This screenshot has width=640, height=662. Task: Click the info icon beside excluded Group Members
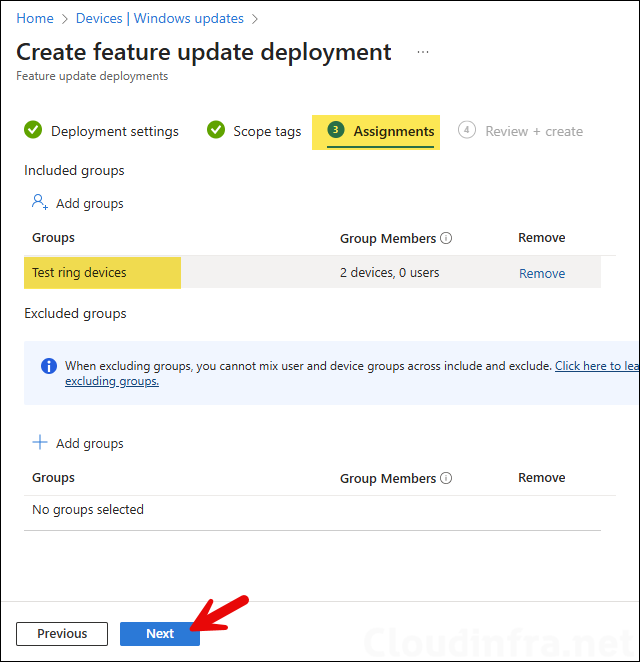pyautogui.click(x=446, y=479)
